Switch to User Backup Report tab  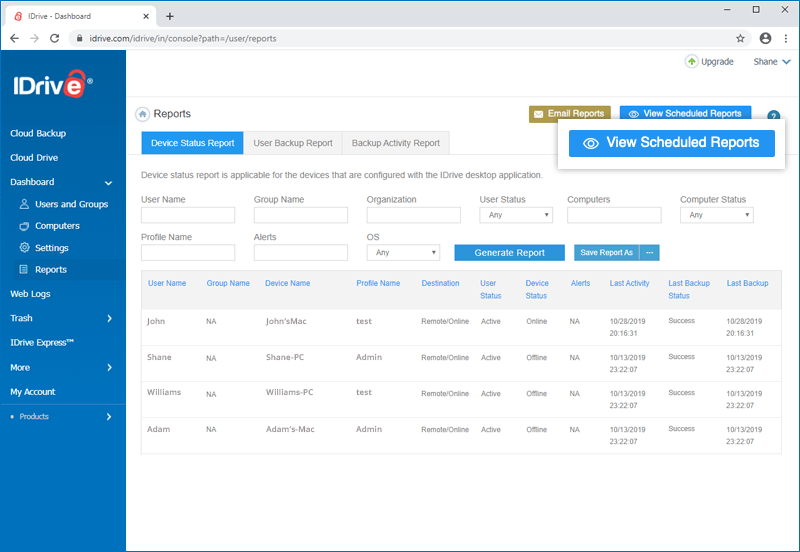293,143
